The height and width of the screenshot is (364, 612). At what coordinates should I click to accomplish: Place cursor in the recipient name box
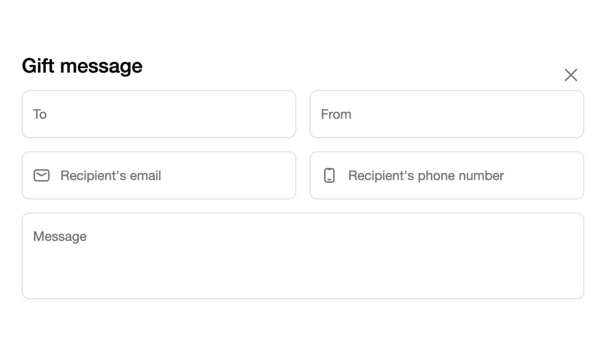point(159,114)
